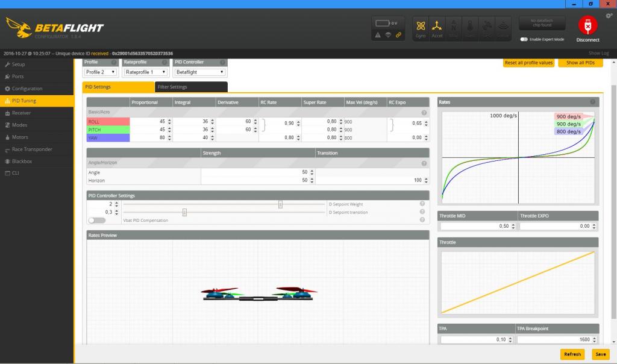Click the Gyro sensor icon
617x364 pixels.
tap(421, 27)
